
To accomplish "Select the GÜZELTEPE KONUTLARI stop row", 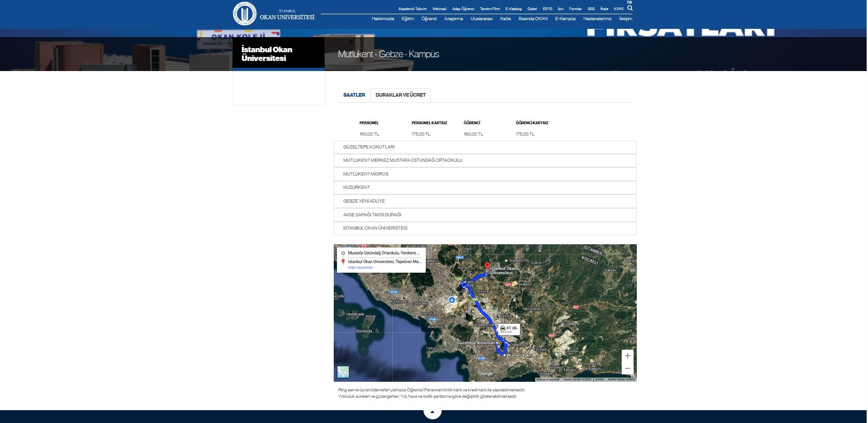I will [485, 147].
